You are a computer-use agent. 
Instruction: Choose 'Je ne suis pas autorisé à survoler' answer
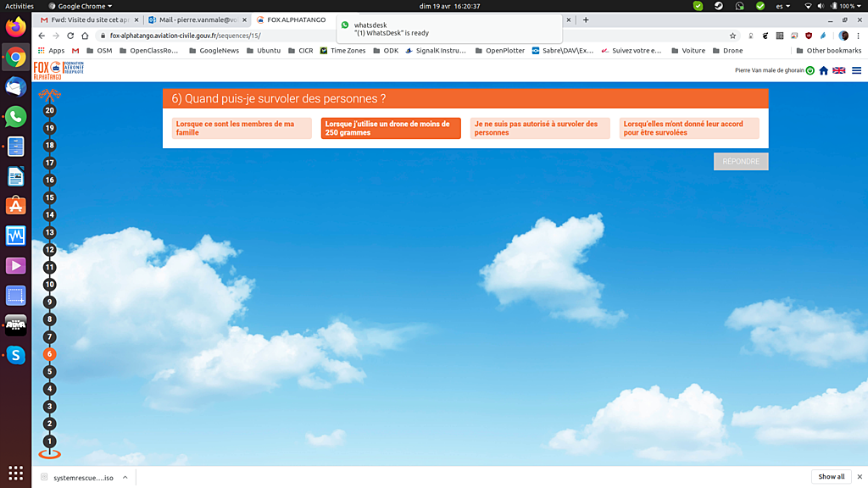click(x=539, y=128)
